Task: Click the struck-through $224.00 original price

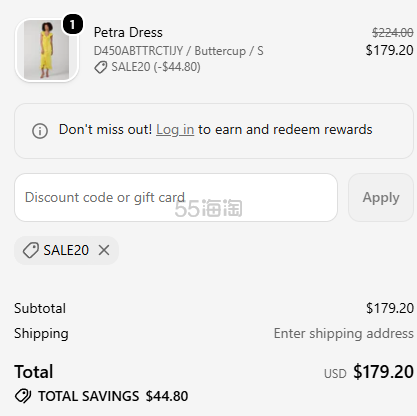Action: [393, 33]
